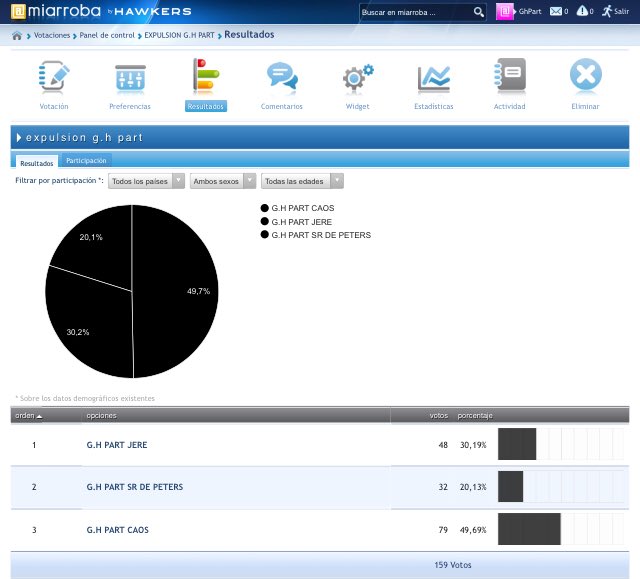Image resolution: width=640 pixels, height=579 pixels.
Task: Go to Votaciones breadcrumb link
Action: click(52, 35)
